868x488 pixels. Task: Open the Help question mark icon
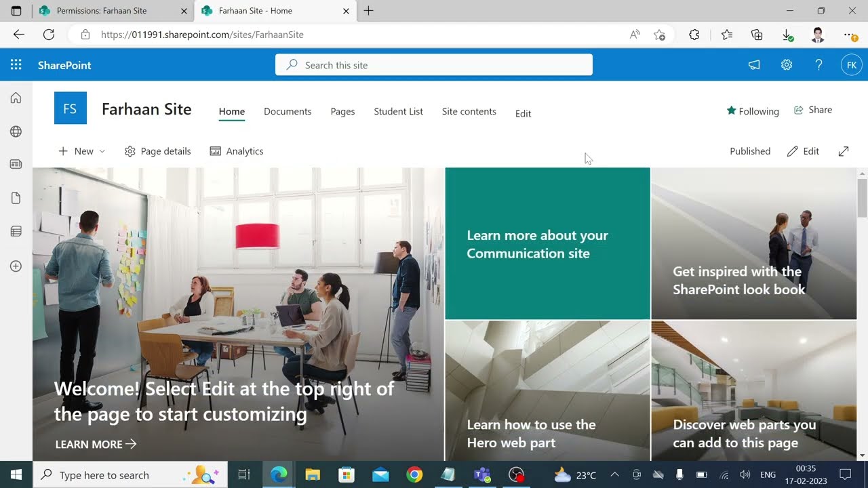(x=818, y=65)
